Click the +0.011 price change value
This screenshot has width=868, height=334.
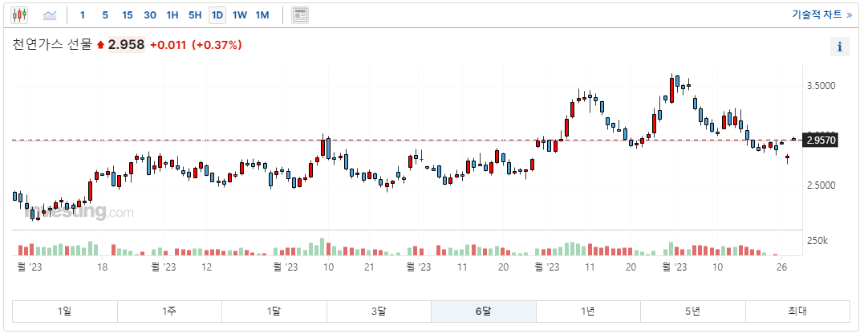tap(168, 46)
